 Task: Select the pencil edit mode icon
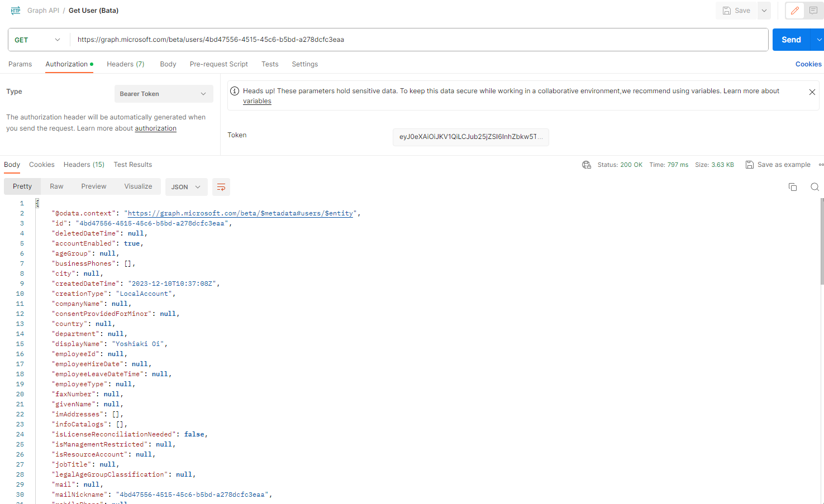tap(794, 11)
